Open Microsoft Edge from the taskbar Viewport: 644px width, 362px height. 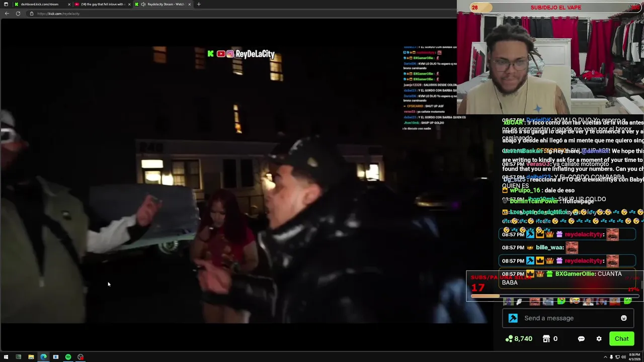[43, 357]
